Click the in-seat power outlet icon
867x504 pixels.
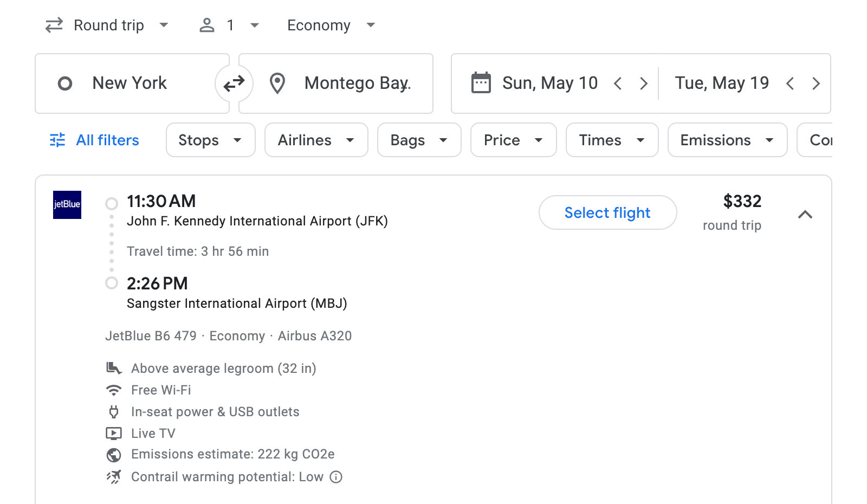point(114,411)
